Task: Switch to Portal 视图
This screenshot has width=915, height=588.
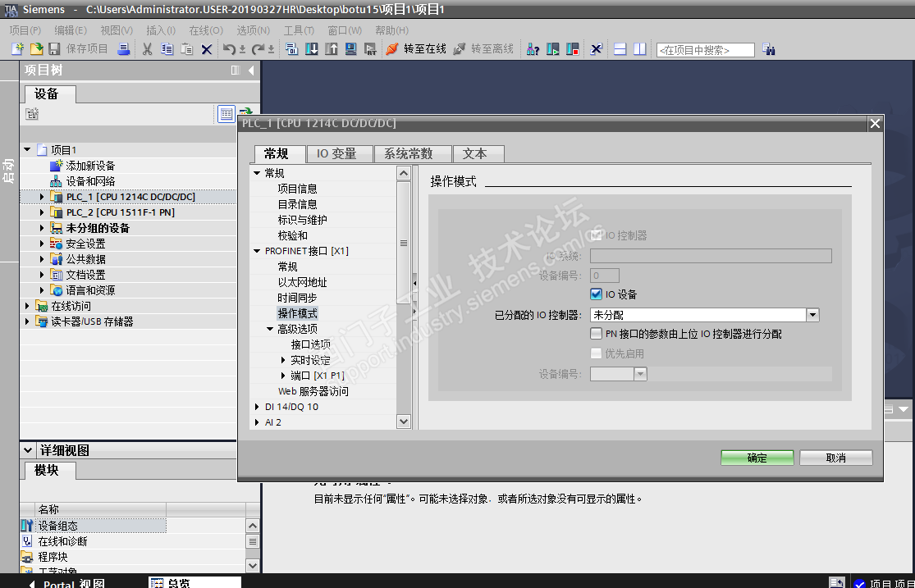Action: [x=67, y=583]
